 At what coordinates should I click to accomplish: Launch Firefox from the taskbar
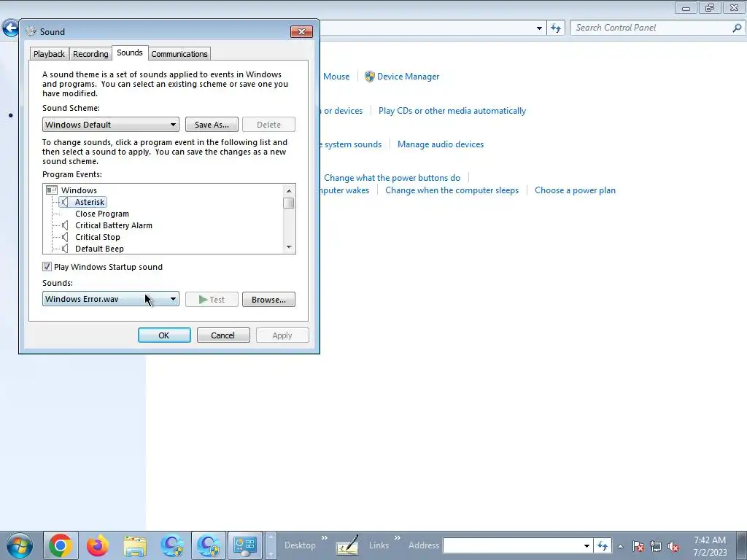point(98,545)
